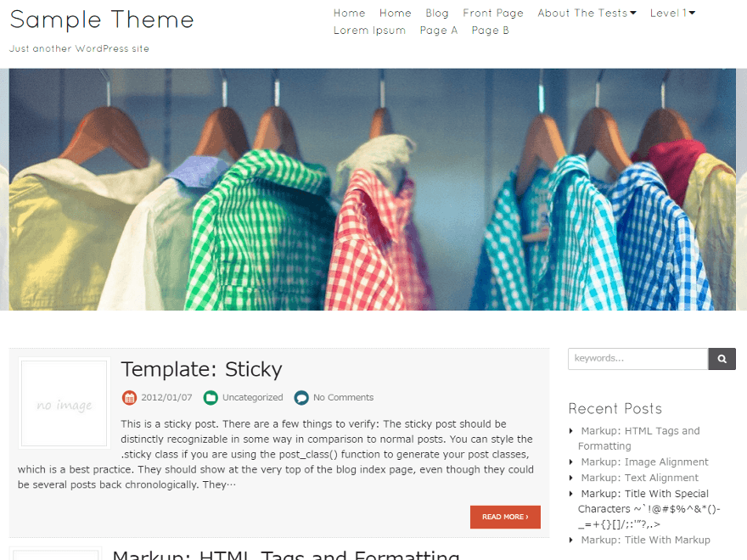
Task: Click the green category icon next to Uncategorized
Action: point(211,397)
